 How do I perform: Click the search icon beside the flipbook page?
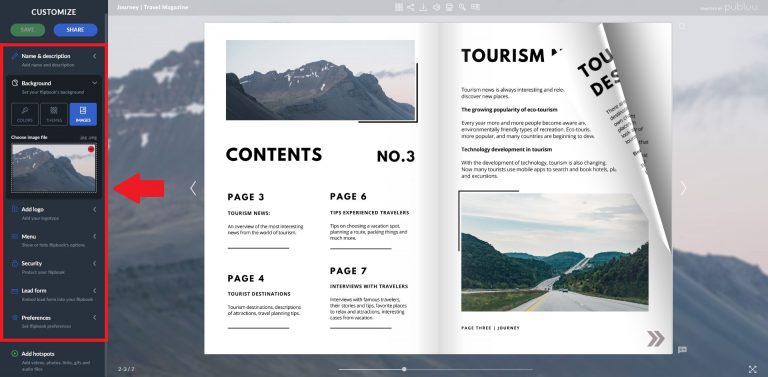pyautogui.click(x=682, y=26)
